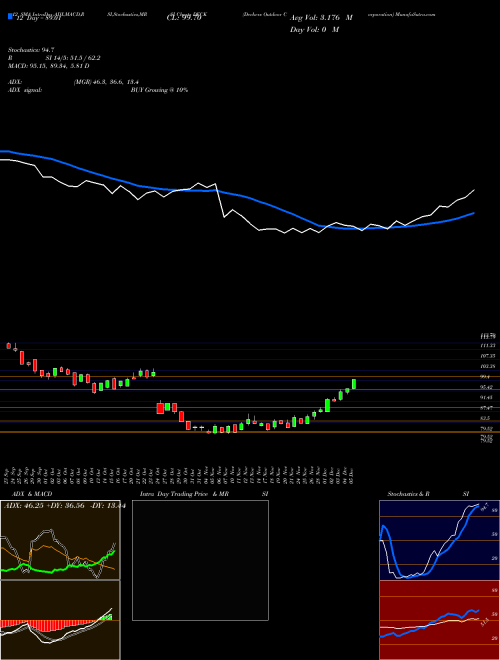Click the 83.5 price axis label
Viewport: 500px width, 660px height.
[485, 418]
